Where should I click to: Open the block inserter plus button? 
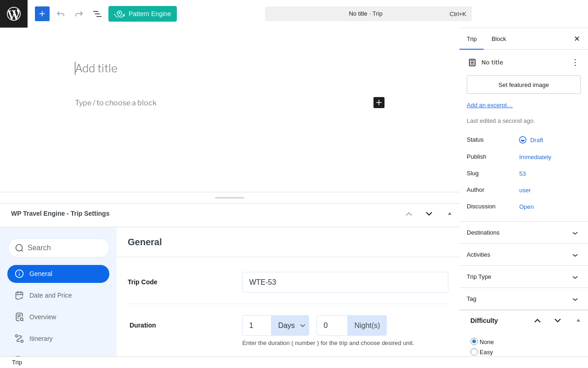click(42, 14)
